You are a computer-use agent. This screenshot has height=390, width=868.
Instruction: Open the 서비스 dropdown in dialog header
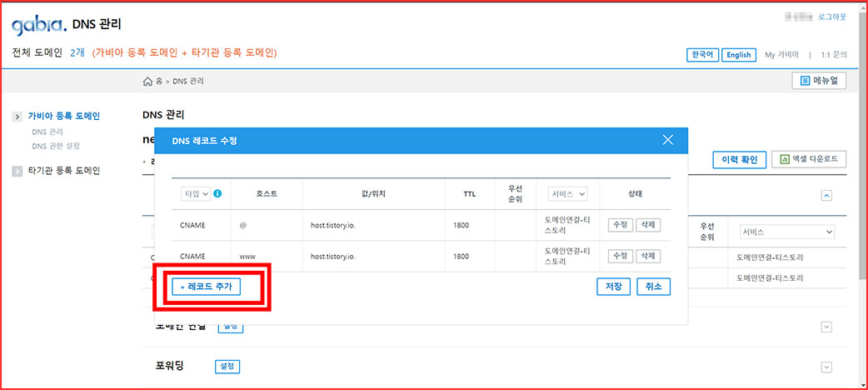(567, 194)
